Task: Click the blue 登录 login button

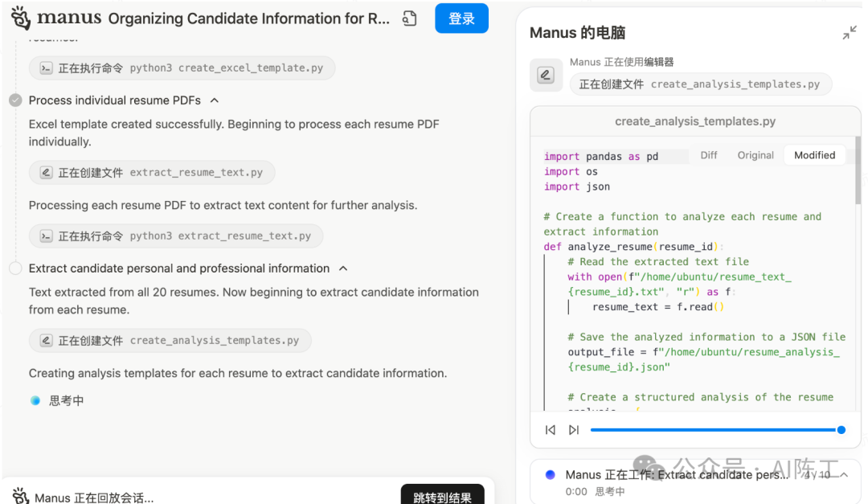Action: point(461,18)
